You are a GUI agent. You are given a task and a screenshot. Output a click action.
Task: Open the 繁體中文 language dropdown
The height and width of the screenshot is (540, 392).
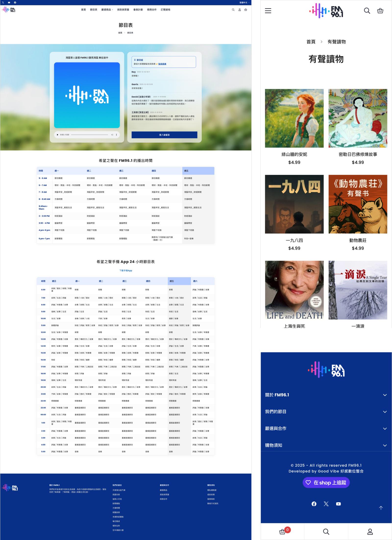[244, 2]
